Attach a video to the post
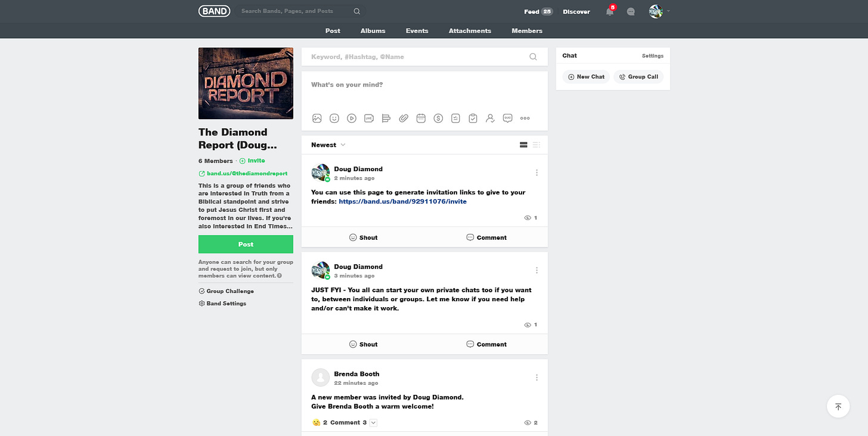The image size is (868, 436). pos(352,118)
